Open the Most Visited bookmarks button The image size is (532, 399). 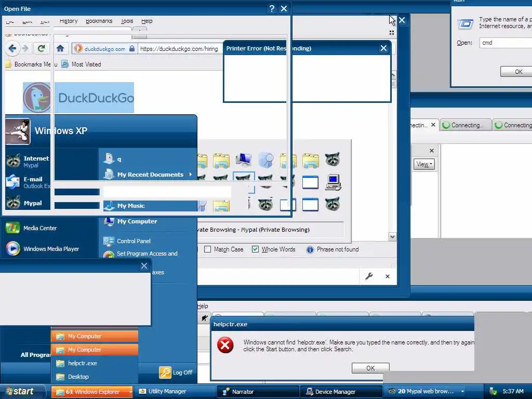point(81,64)
